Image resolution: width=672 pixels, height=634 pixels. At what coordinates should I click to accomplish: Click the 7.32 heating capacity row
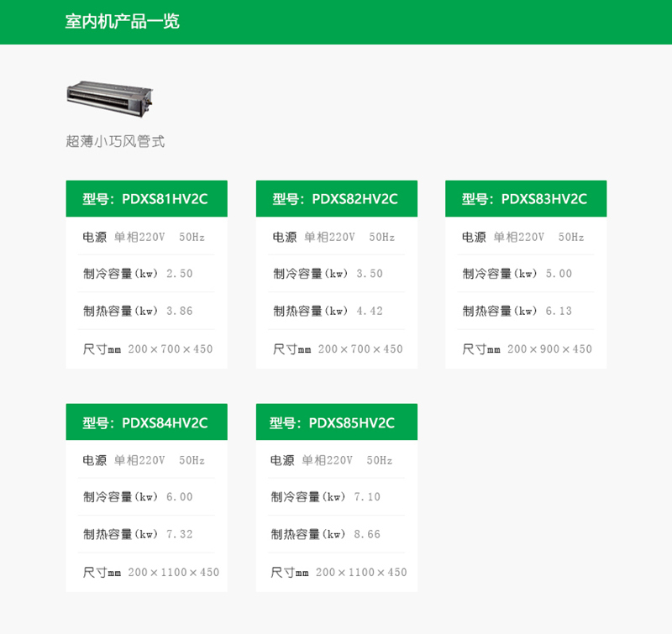139,534
